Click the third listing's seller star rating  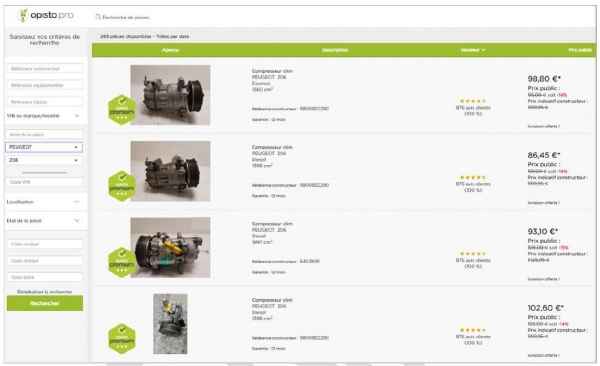(473, 253)
